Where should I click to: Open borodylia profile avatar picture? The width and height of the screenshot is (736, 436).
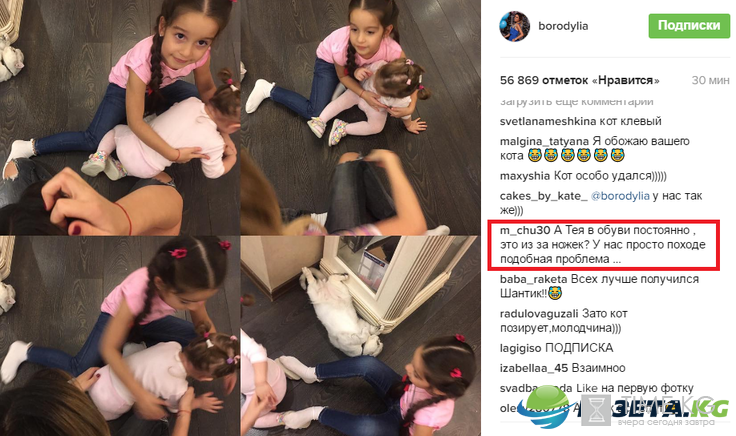pyautogui.click(x=514, y=26)
